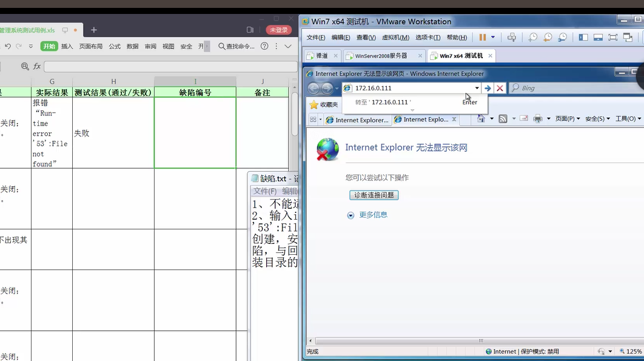Click the IE stop loading X icon
Screen dimensions: 644x361
point(500,88)
